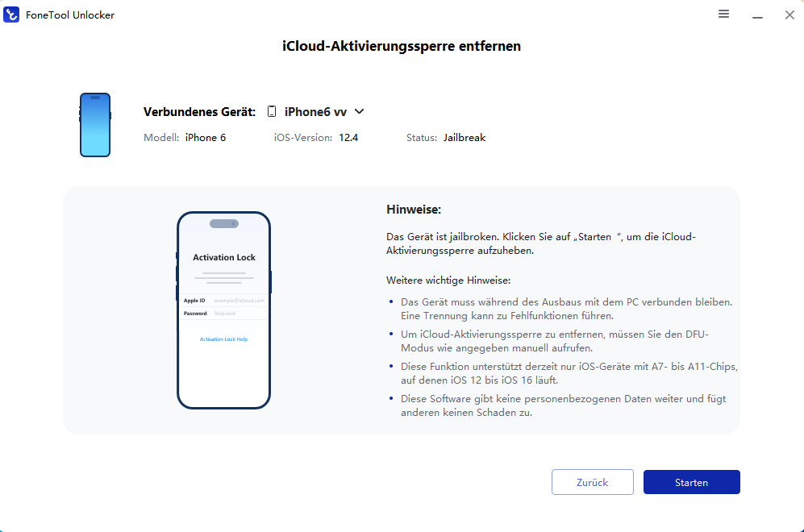
Task: Click the Modell iPhone 6 value
Action: click(x=206, y=138)
